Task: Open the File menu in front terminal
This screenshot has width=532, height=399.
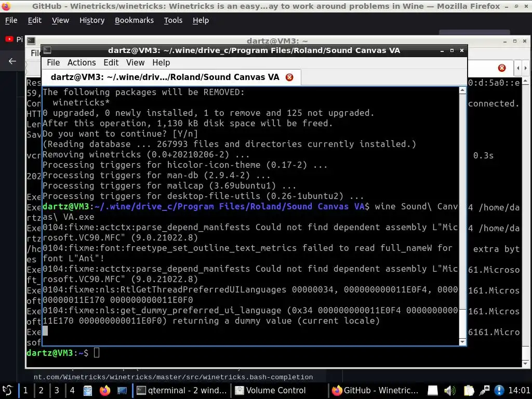Action: [x=54, y=63]
